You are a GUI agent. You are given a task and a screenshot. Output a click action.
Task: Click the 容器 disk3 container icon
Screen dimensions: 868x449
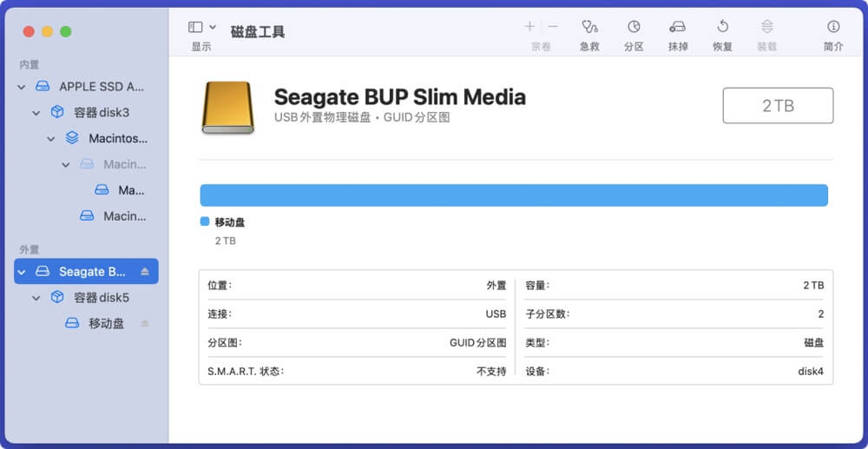point(57,112)
